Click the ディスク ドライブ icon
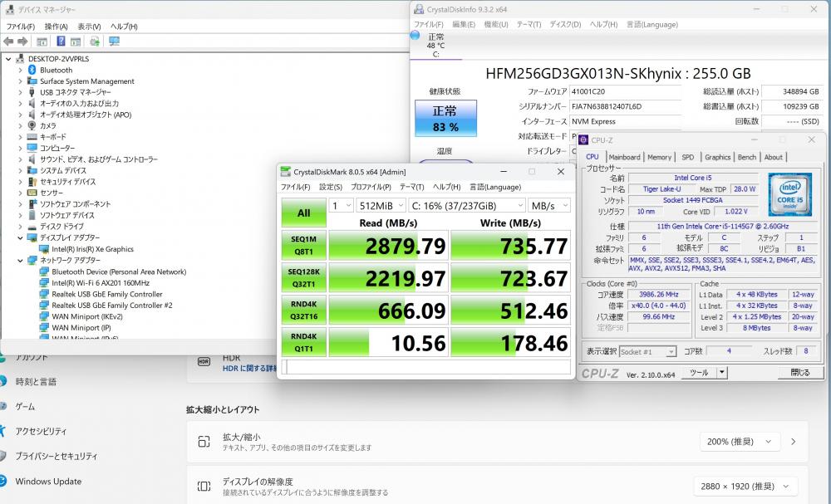The width and height of the screenshot is (831, 504). pos(32,226)
